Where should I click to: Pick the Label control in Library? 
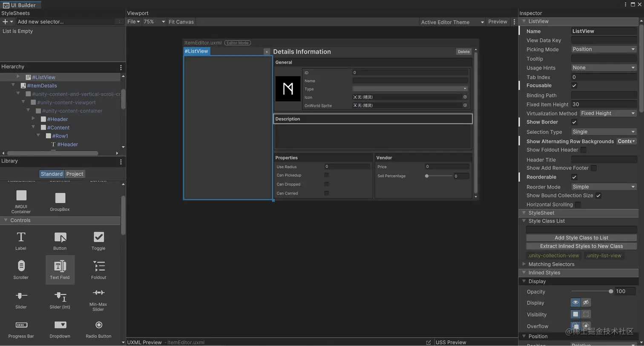tap(21, 241)
